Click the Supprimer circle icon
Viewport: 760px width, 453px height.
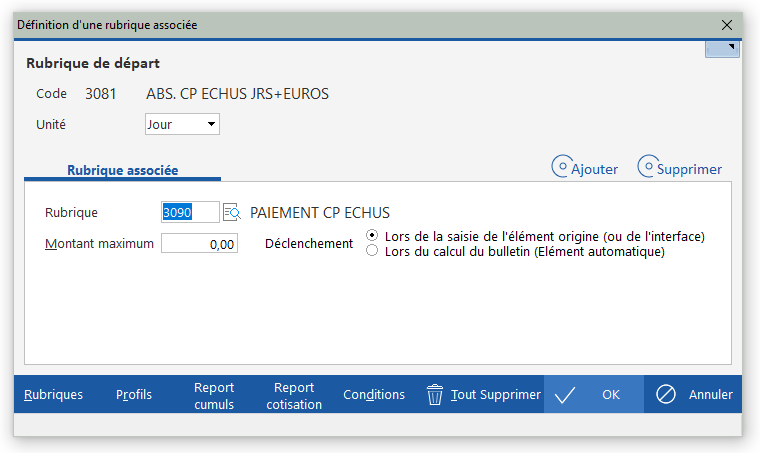(x=648, y=166)
